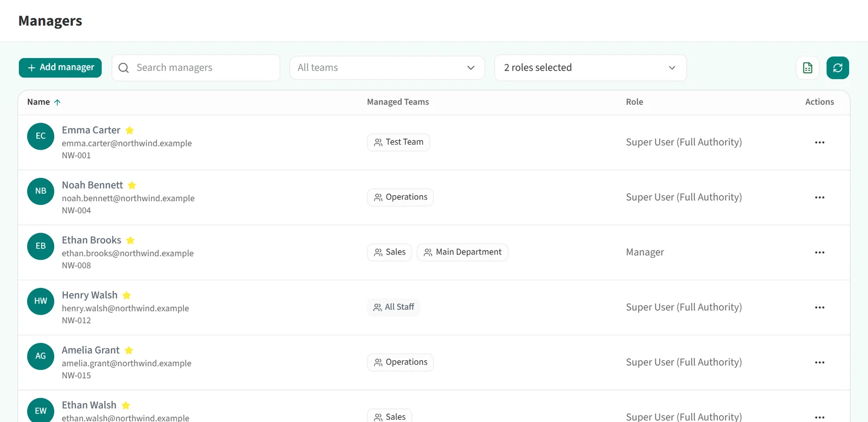Click Amelia Grant's Operations team tag

(400, 362)
